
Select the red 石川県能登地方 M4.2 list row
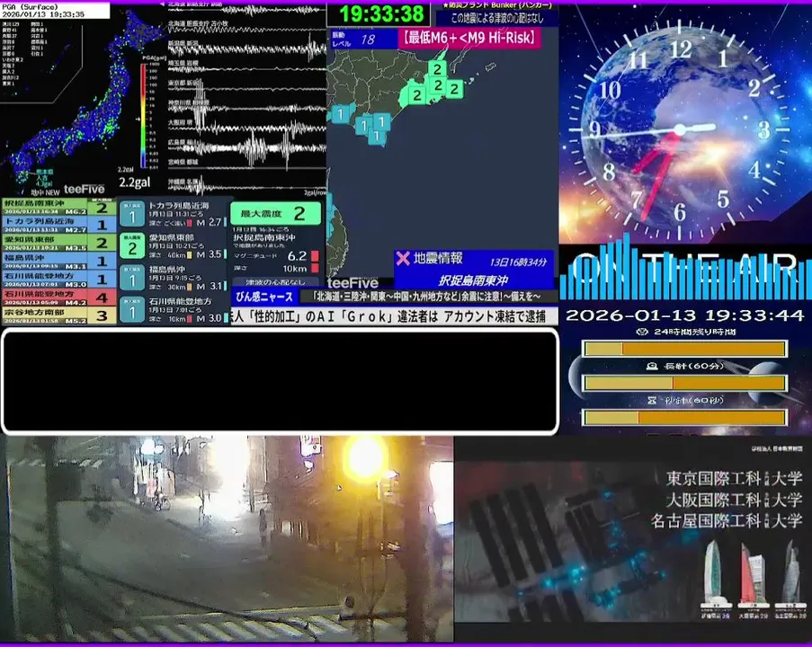point(59,297)
